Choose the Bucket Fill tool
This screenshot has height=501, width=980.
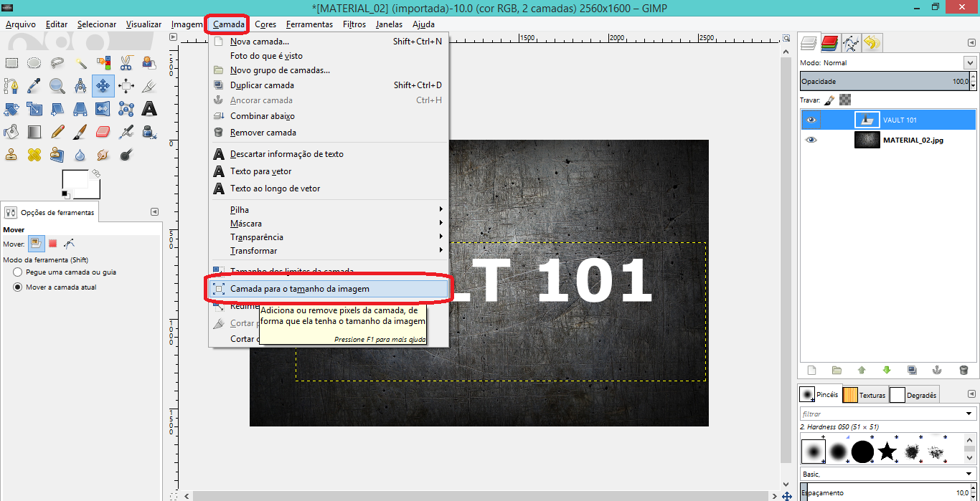tap(11, 131)
